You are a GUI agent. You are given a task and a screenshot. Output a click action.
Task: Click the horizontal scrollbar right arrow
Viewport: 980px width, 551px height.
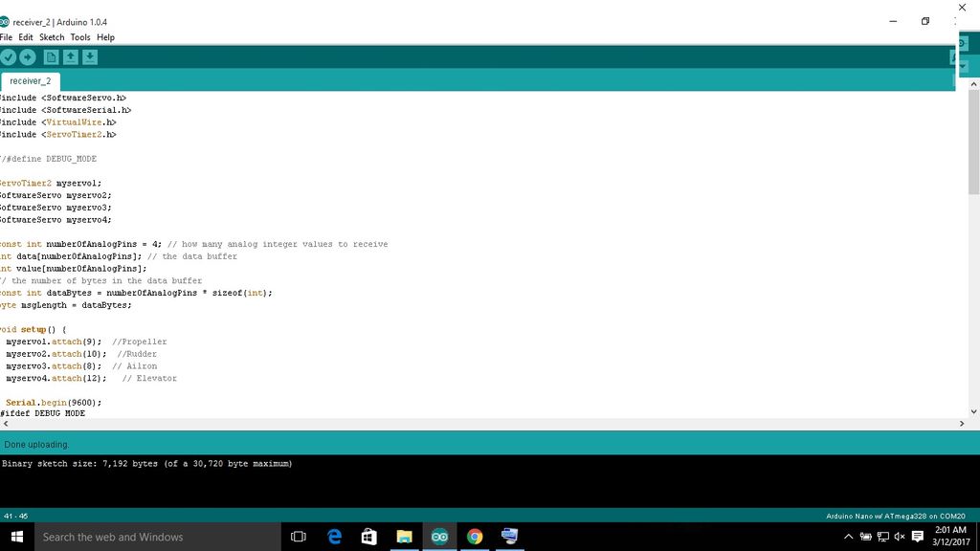(962, 424)
